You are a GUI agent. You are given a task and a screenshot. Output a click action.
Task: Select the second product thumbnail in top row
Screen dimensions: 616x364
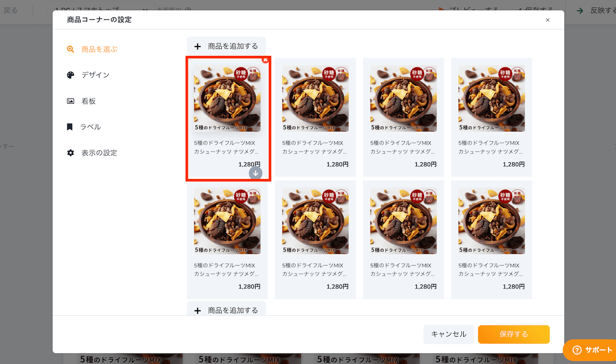tap(315, 98)
